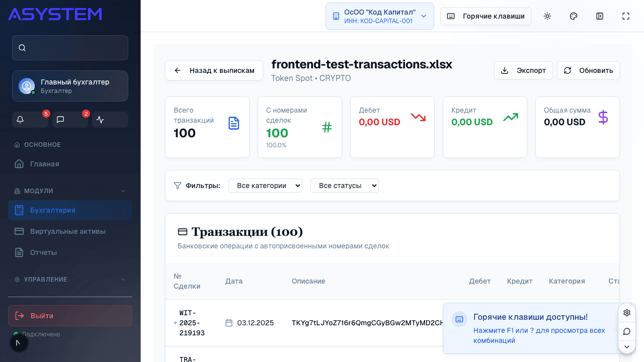Screen dimensions: 644x362
Task: Open the color palette theme icon
Action: (x=574, y=16)
